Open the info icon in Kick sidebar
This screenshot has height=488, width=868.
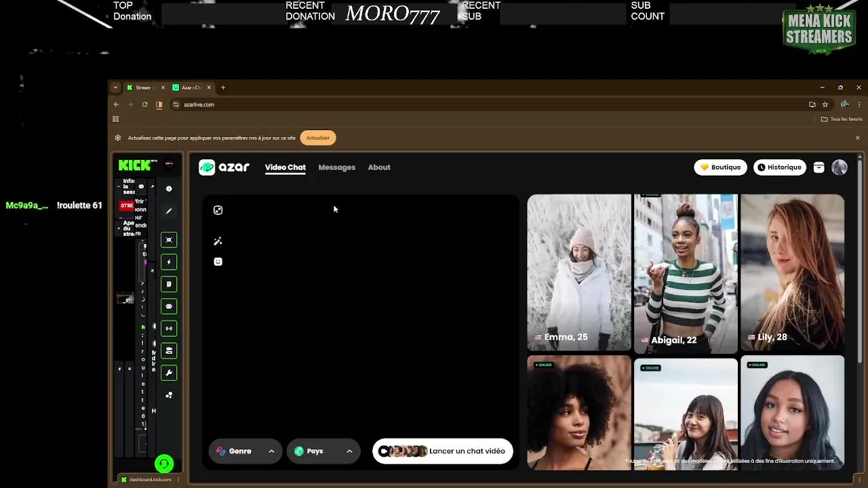169,188
